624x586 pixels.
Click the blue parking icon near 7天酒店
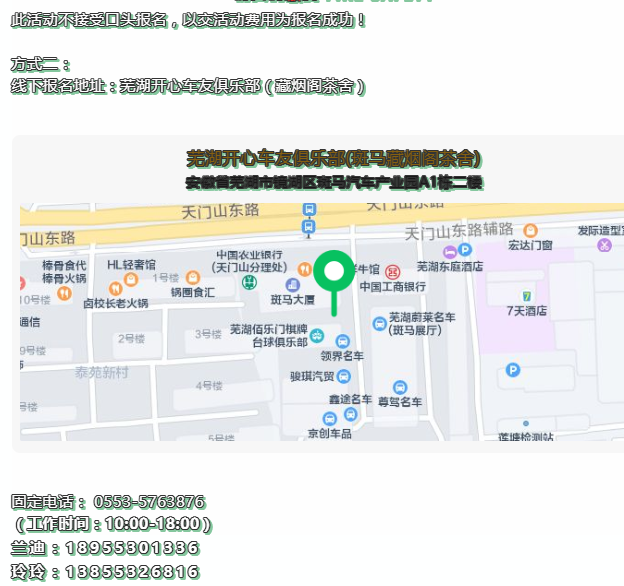click(x=513, y=370)
